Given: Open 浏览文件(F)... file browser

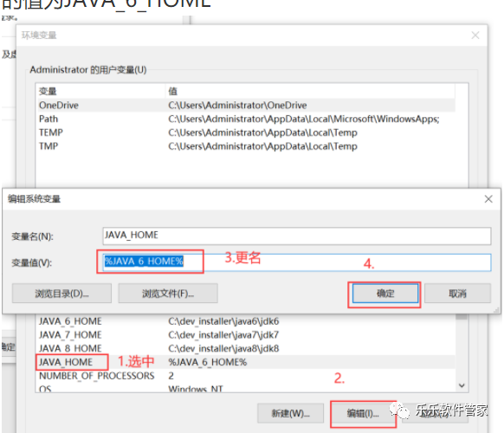Looking at the screenshot, I should pyautogui.click(x=168, y=294).
